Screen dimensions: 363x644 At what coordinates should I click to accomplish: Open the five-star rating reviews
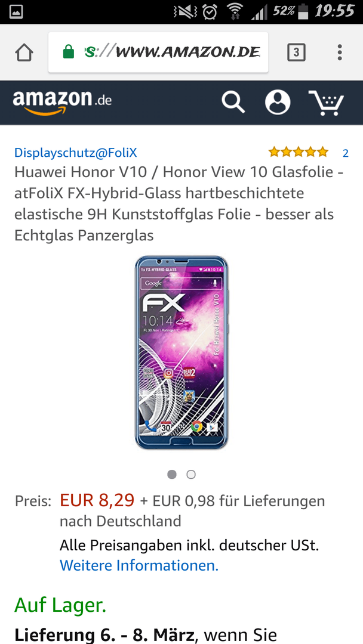299,153
